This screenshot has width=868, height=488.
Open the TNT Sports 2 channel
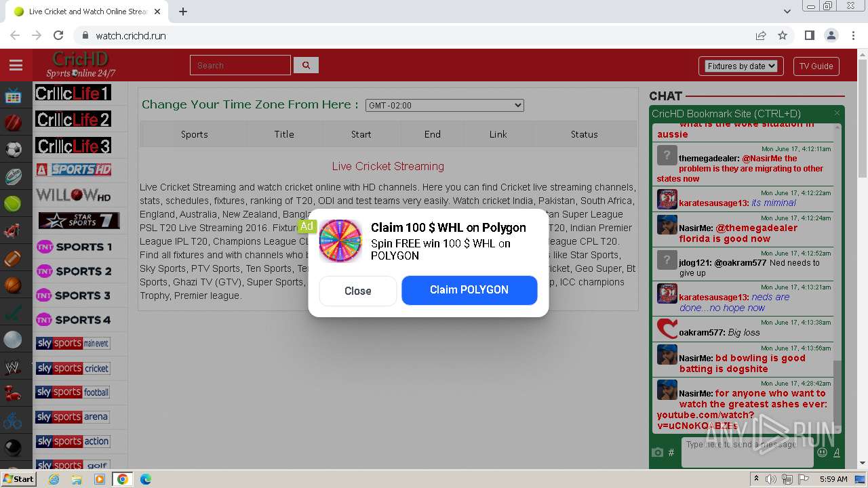tap(73, 271)
